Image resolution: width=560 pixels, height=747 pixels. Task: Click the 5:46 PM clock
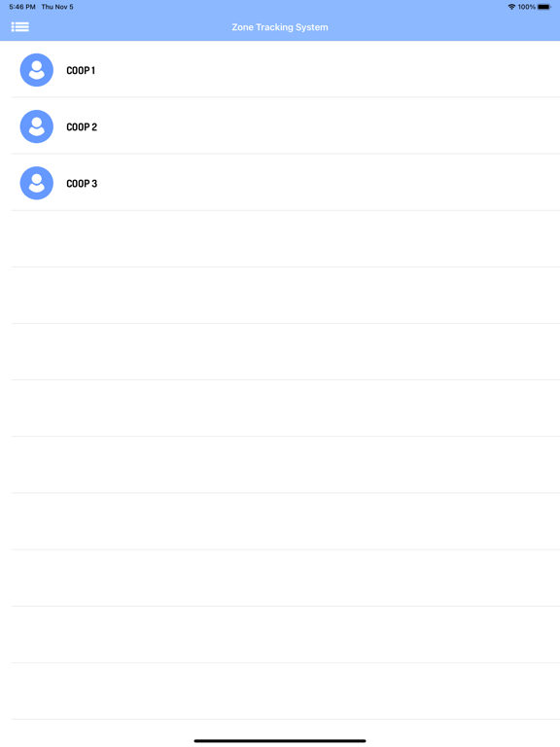click(22, 7)
